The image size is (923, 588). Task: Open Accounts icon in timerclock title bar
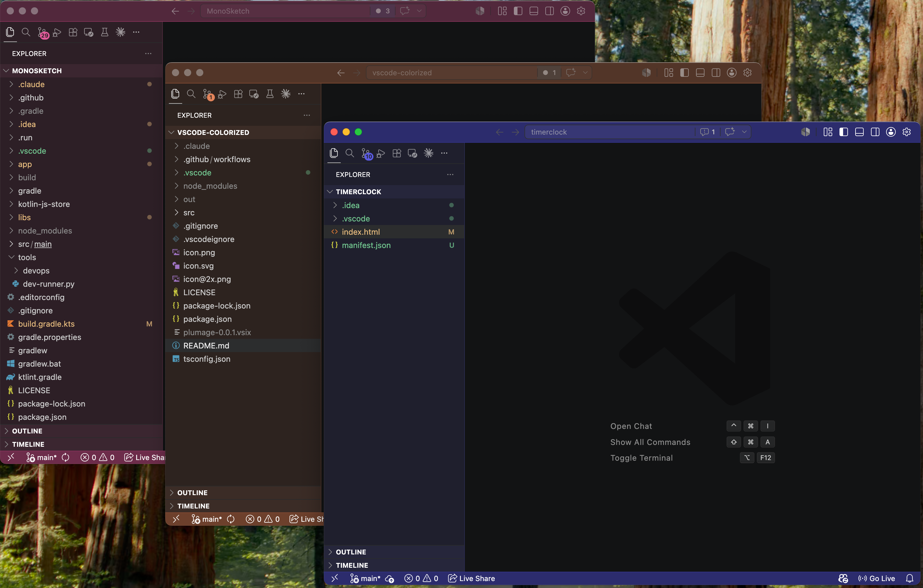(x=891, y=132)
